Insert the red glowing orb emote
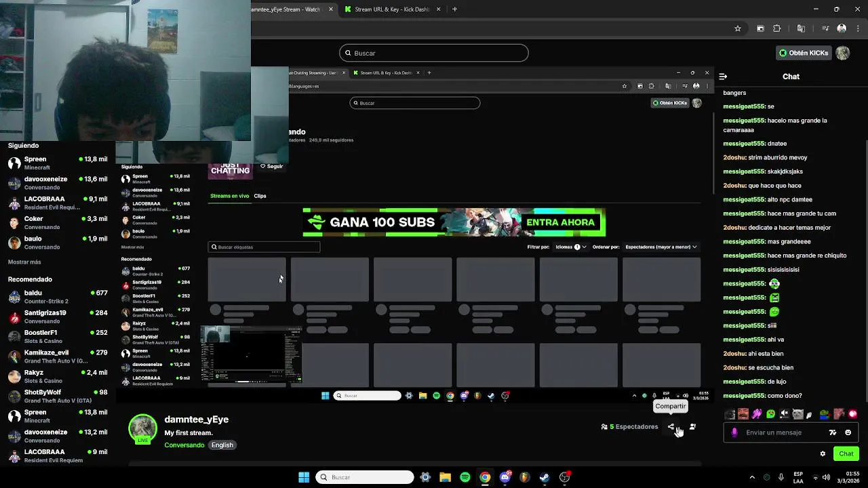The height and width of the screenshot is (488, 868). (x=852, y=414)
